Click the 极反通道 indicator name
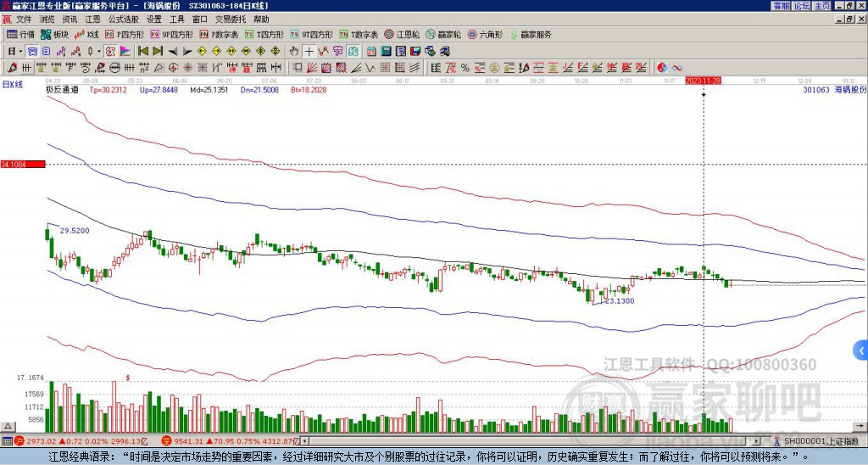868x465 pixels. click(x=62, y=89)
